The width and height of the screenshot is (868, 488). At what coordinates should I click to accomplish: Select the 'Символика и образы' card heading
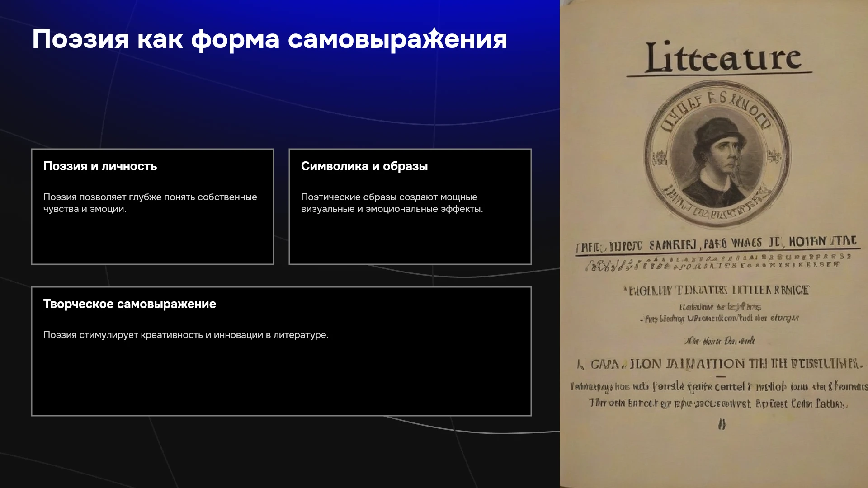pyautogui.click(x=364, y=166)
